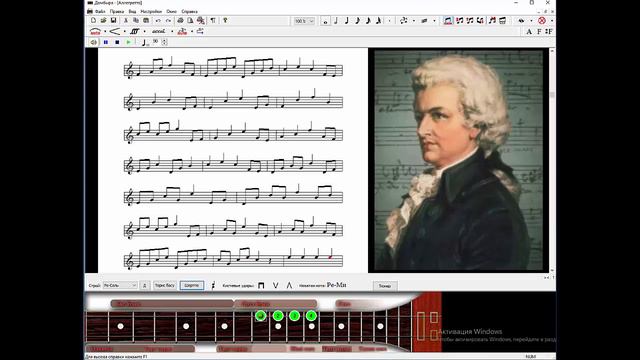
Task: Click green fret marker number 2
Action: pos(278,316)
